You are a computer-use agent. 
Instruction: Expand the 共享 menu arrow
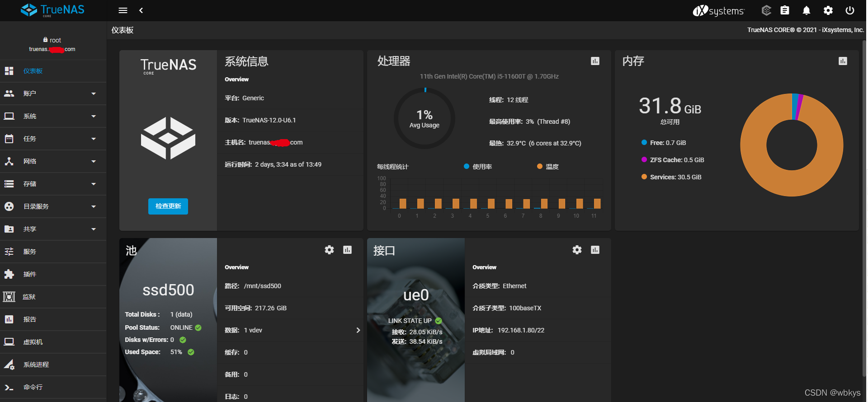click(94, 229)
